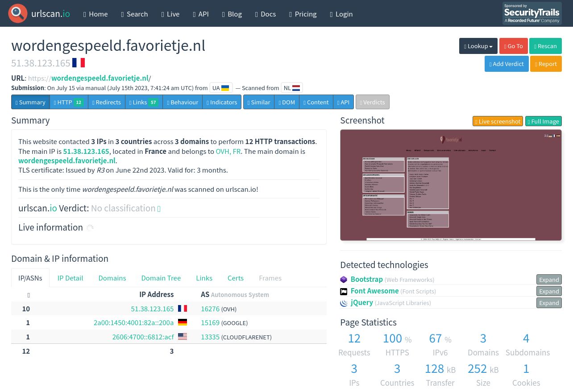Click the AS 16276 link
Image resolution: width=573 pixels, height=392 pixels.
tap(210, 309)
